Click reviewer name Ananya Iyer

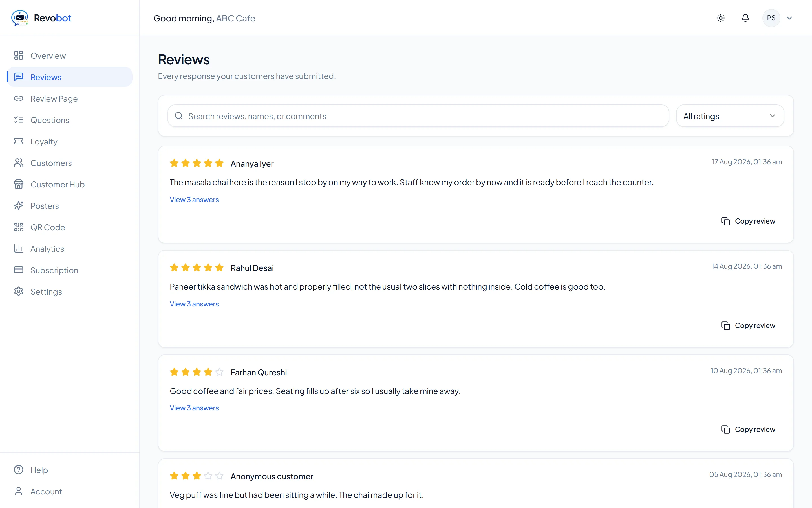coord(252,164)
